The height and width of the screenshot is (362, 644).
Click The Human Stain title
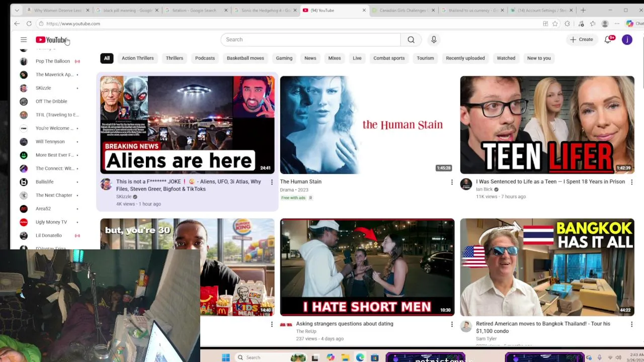coord(300,182)
